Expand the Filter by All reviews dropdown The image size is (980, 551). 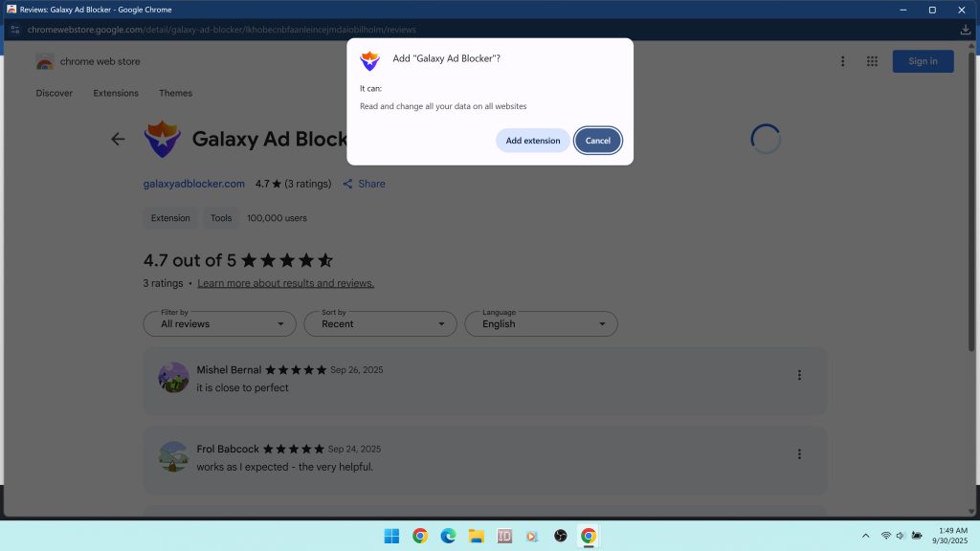click(218, 323)
